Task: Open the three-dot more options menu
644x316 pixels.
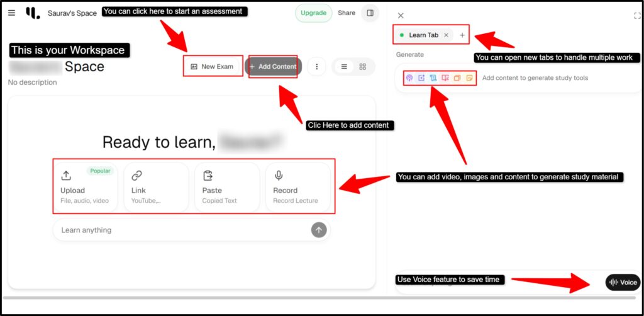Action: coord(317,67)
